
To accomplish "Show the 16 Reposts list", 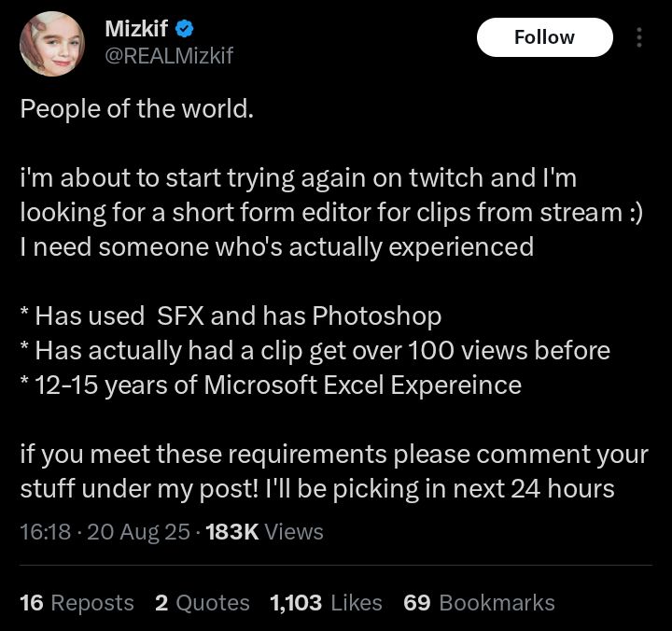I will (77, 603).
